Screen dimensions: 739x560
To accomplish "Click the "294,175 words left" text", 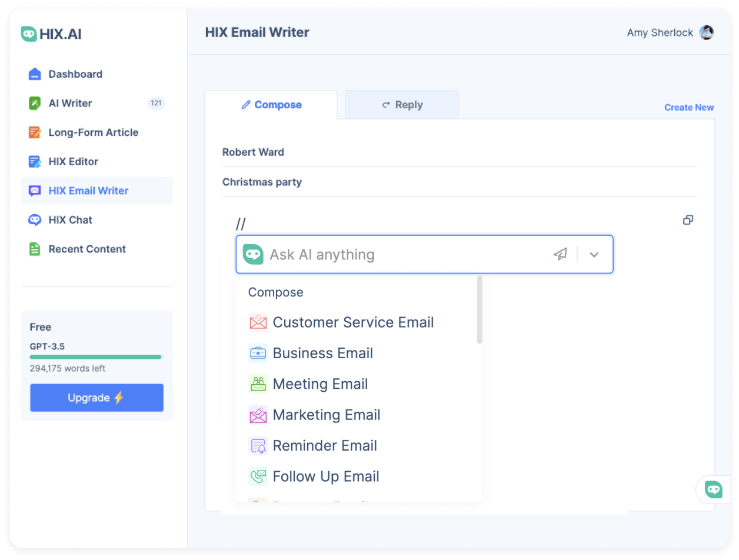I will click(68, 369).
